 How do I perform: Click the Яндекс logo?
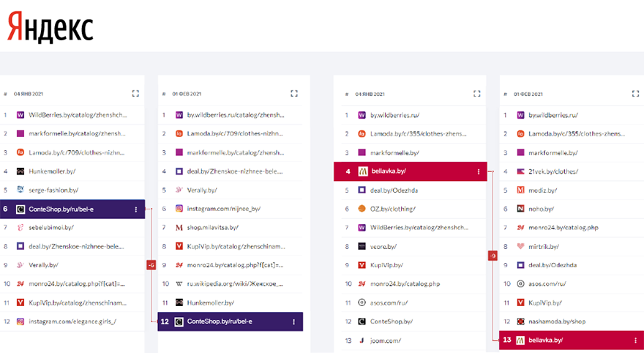click(50, 26)
